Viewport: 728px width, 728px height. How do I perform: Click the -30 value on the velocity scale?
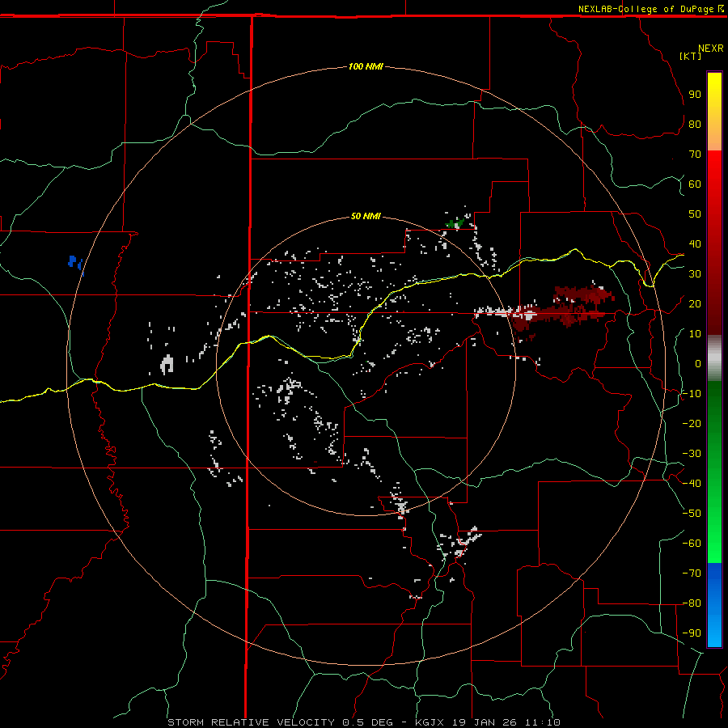click(692, 454)
